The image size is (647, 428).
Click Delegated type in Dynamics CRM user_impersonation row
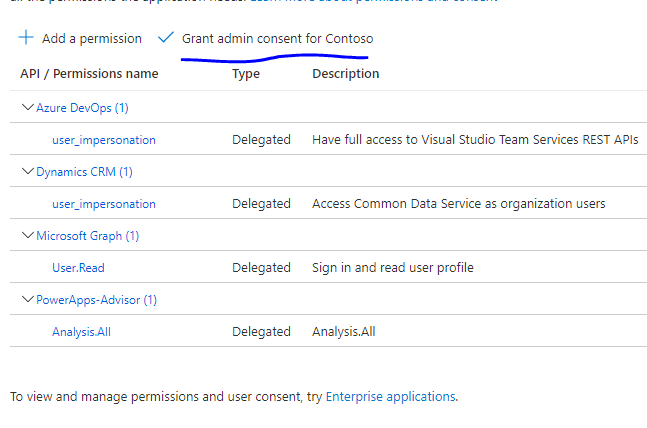pos(261,203)
